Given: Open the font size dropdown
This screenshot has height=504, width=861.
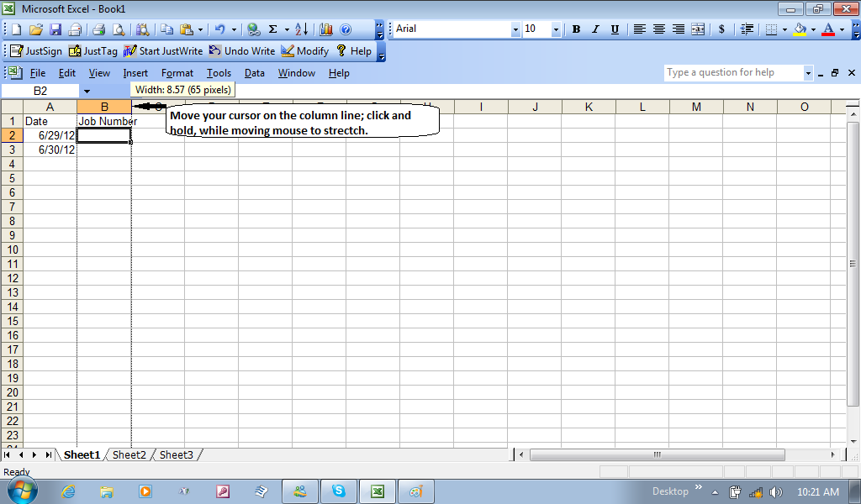Looking at the screenshot, I should pos(556,29).
